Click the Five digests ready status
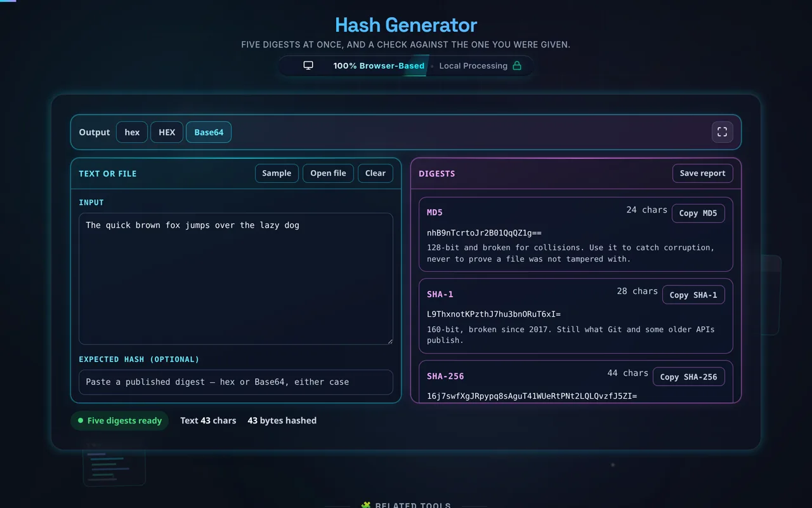This screenshot has width=812, height=508. pyautogui.click(x=119, y=420)
